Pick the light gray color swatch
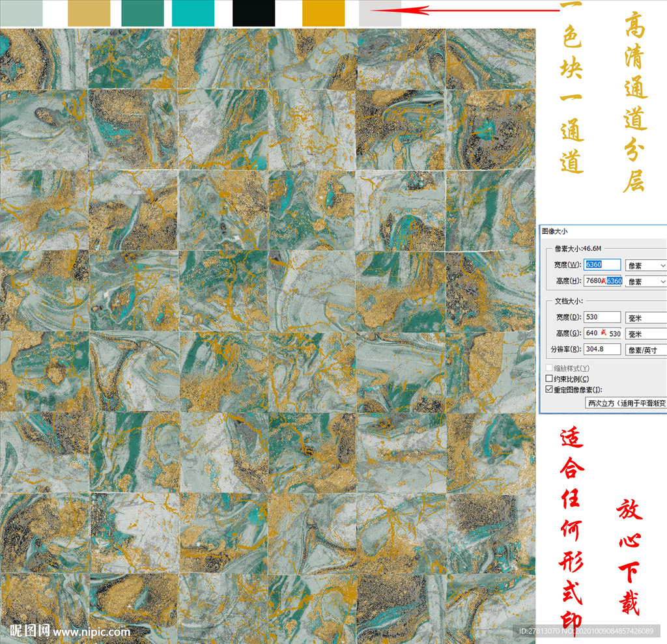Viewport: 667px width, 644px height. pos(380,13)
